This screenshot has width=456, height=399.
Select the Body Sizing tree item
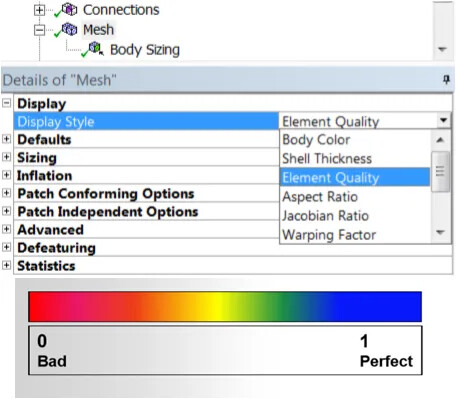145,50
